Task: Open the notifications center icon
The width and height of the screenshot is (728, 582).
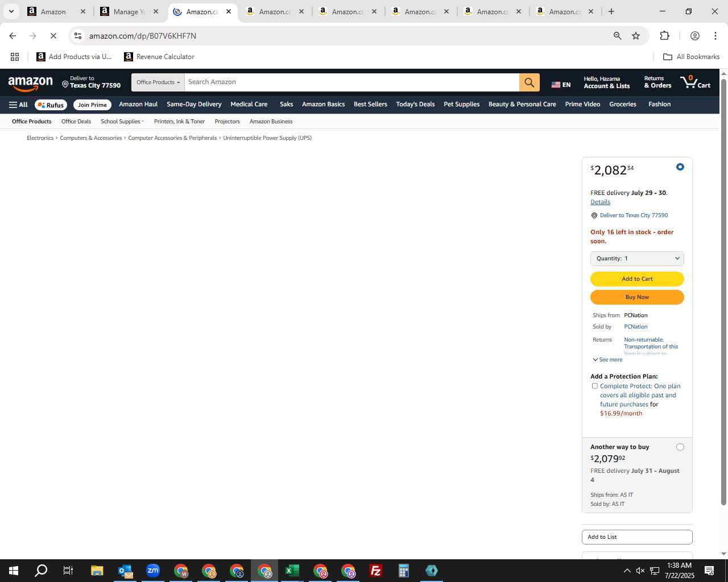Action: pos(709,571)
